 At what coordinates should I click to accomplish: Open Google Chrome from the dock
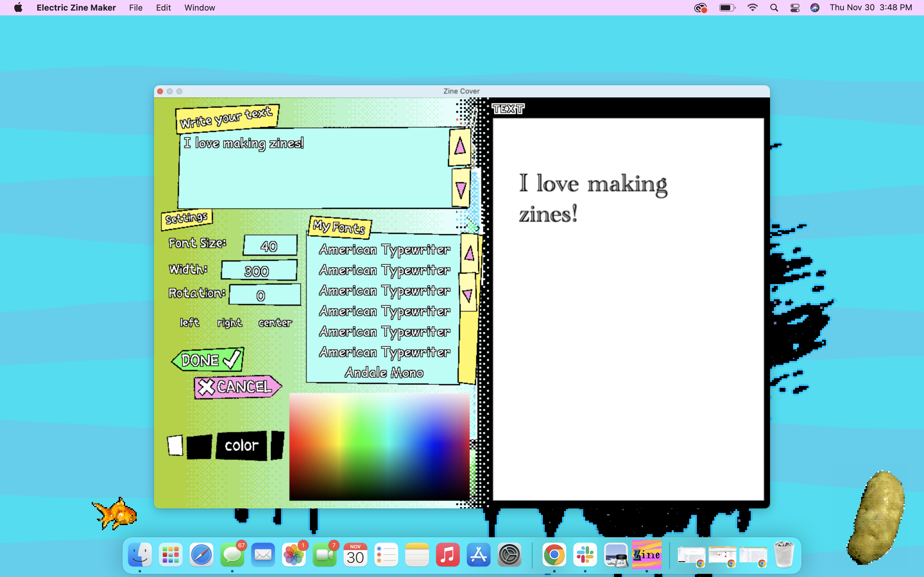pyautogui.click(x=554, y=555)
